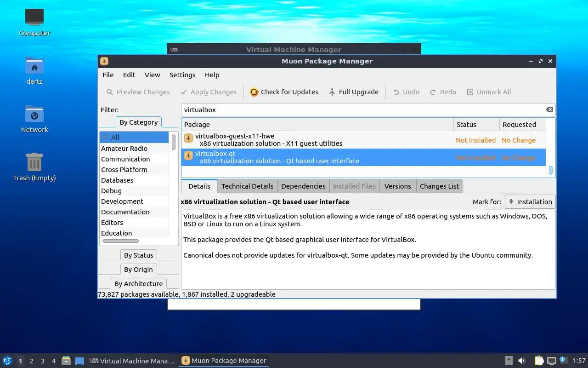The height and width of the screenshot is (368, 588).
Task: Click Virtual Machine Manager taskbar entry
Action: 132,361
